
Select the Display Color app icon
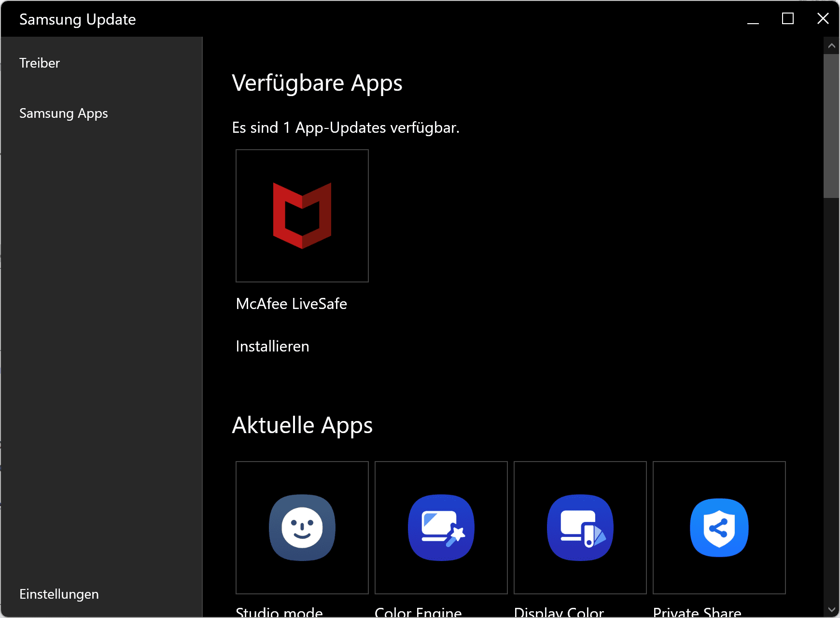pyautogui.click(x=580, y=528)
